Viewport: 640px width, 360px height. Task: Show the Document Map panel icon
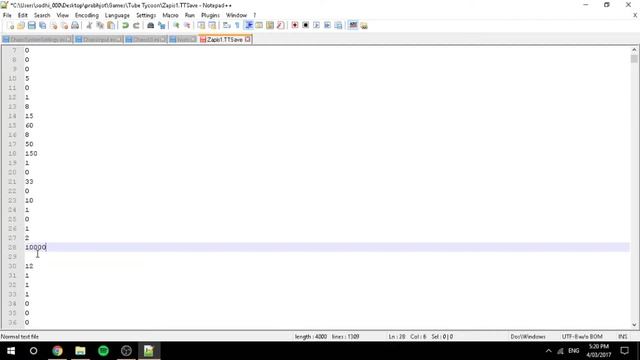[x=270, y=26]
